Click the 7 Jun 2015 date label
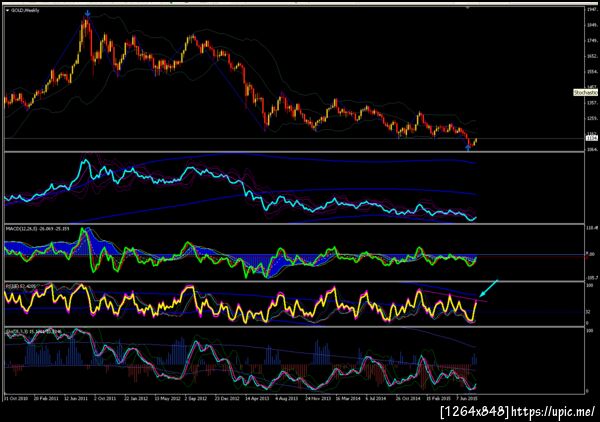This screenshot has height=422, width=600. (x=467, y=398)
